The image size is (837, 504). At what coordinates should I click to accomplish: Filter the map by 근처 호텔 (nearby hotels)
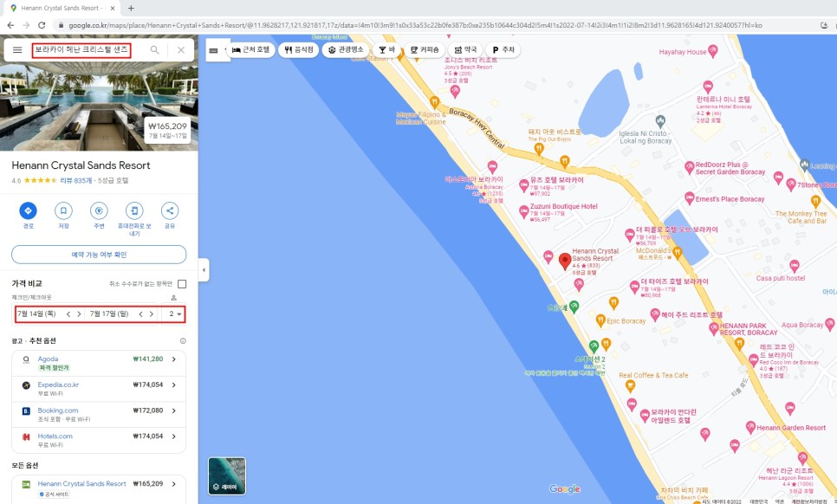(251, 49)
